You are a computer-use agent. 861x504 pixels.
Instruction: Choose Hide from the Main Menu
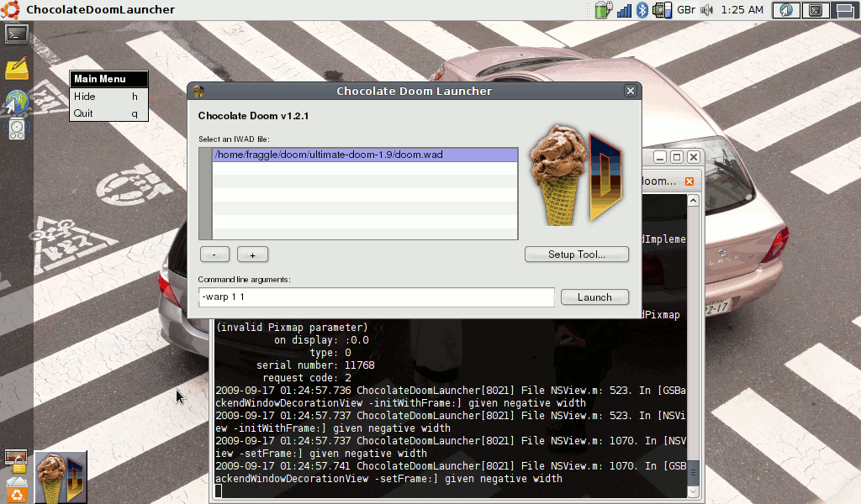point(108,97)
